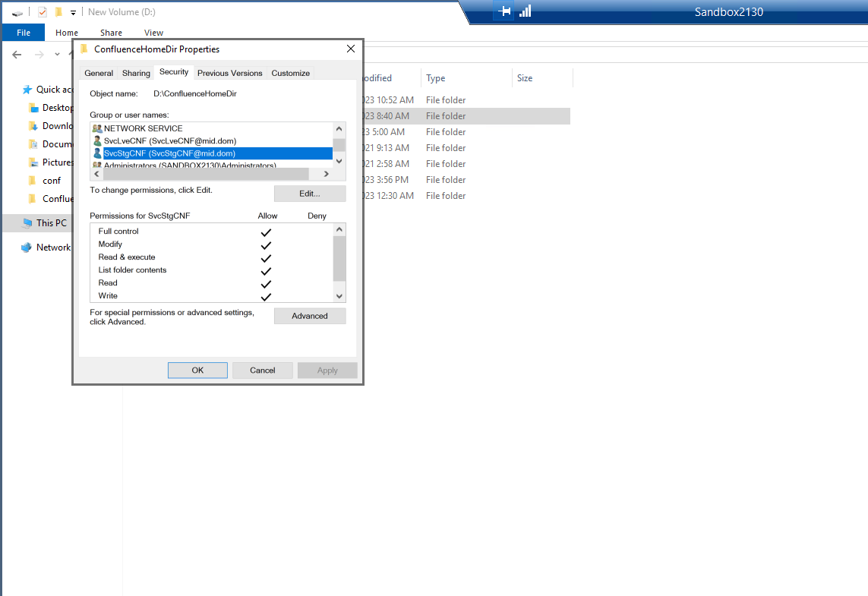868x596 pixels.
Task: Click user list left scroll arrow
Action: 97,174
